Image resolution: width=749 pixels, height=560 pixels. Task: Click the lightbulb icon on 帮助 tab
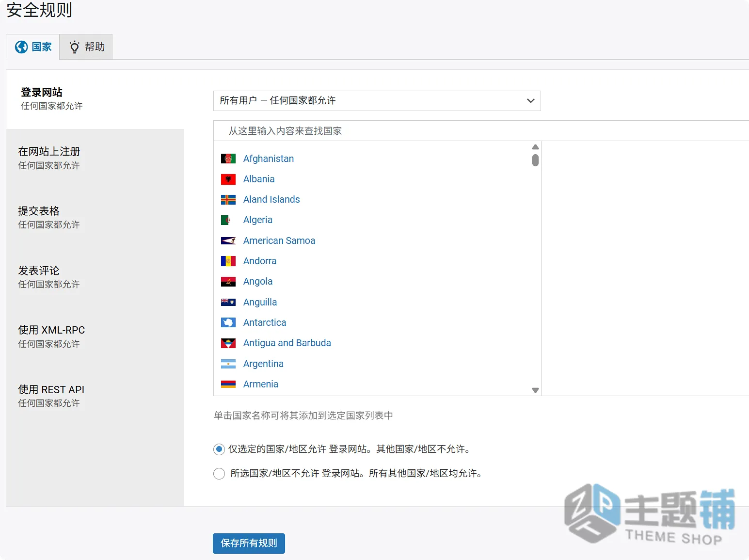click(x=74, y=47)
